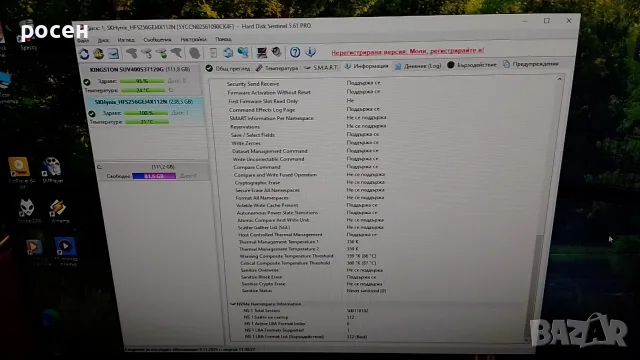Click the scroll up arrow of info panel
640x360 pixels.
[560, 79]
